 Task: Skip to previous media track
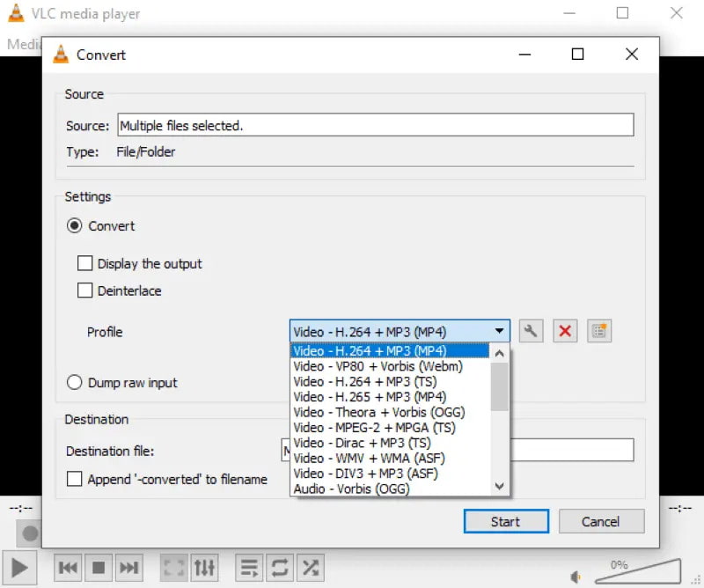[68, 569]
